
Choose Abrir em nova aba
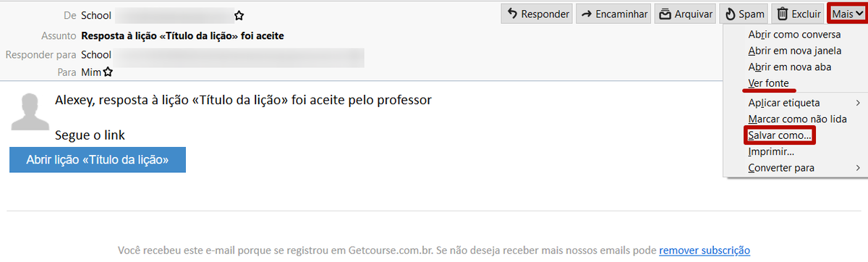click(790, 67)
